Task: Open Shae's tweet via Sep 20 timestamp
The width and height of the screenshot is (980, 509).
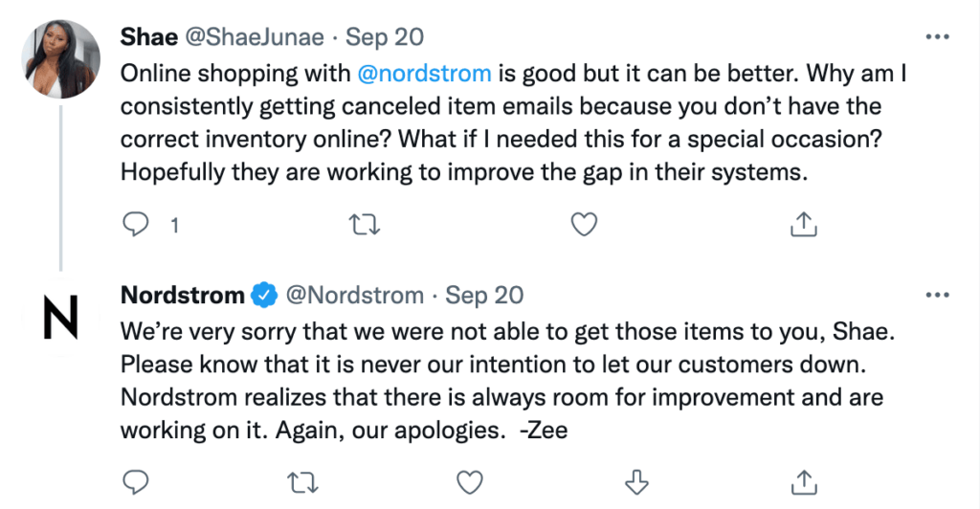Action: coord(385,38)
